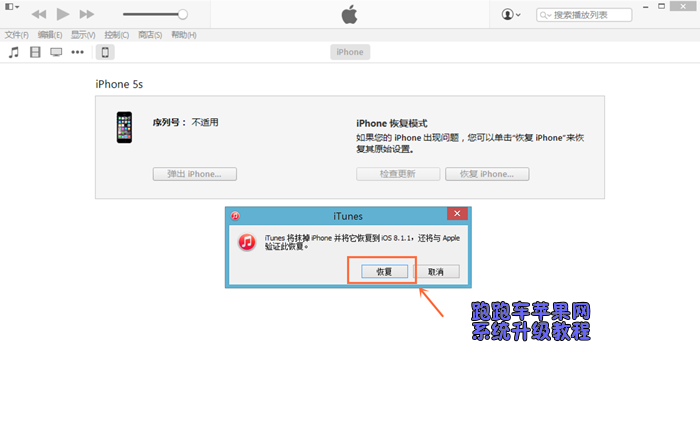
Task: Click the search playlist input field
Action: [584, 15]
